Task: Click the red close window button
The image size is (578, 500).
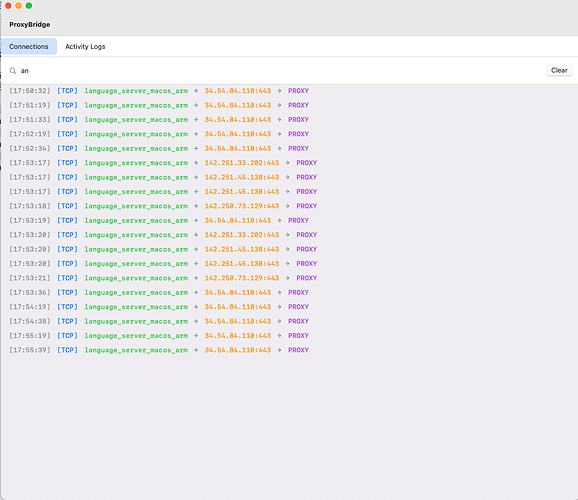Action: 8,6
